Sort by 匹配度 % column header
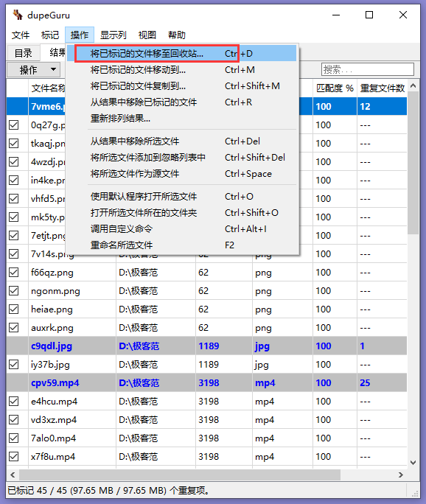The image size is (426, 504). coord(335,88)
